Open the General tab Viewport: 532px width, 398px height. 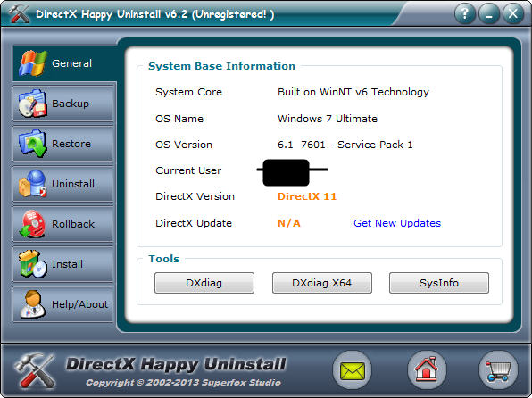pos(64,63)
